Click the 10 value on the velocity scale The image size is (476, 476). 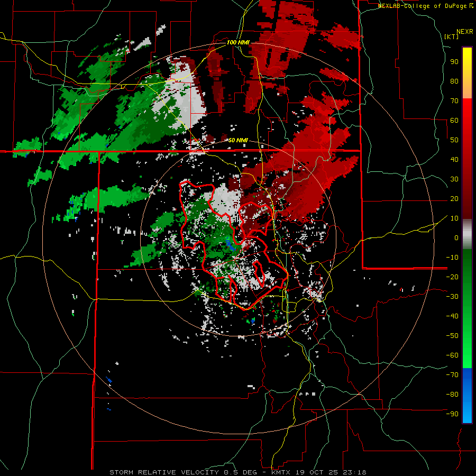454,218
